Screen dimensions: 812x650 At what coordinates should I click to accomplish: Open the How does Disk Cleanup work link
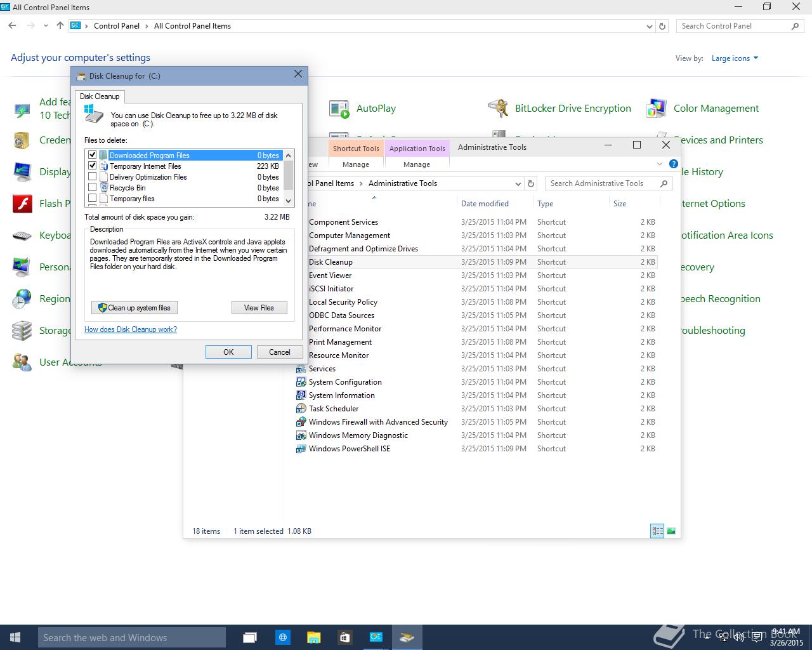coord(131,329)
